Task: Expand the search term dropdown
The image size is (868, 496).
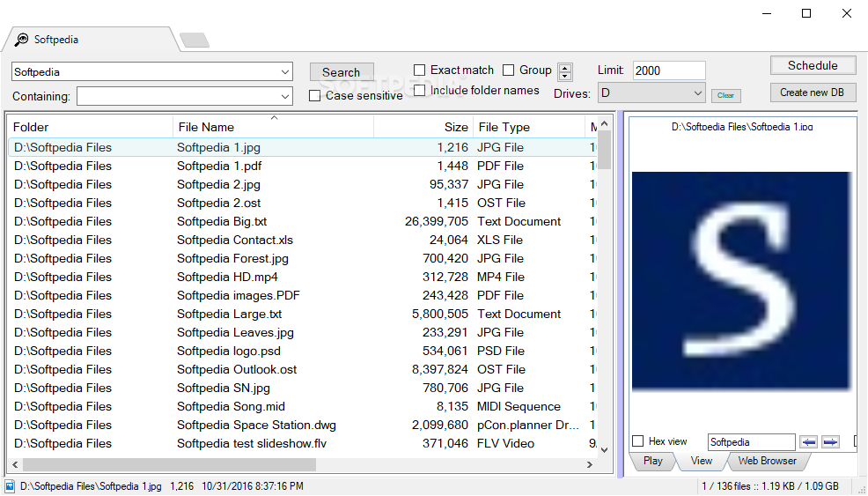Action: pyautogui.click(x=285, y=71)
